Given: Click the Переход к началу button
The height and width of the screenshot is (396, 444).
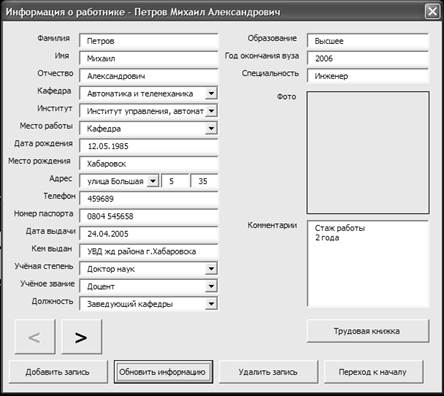Looking at the screenshot, I should point(373,372).
